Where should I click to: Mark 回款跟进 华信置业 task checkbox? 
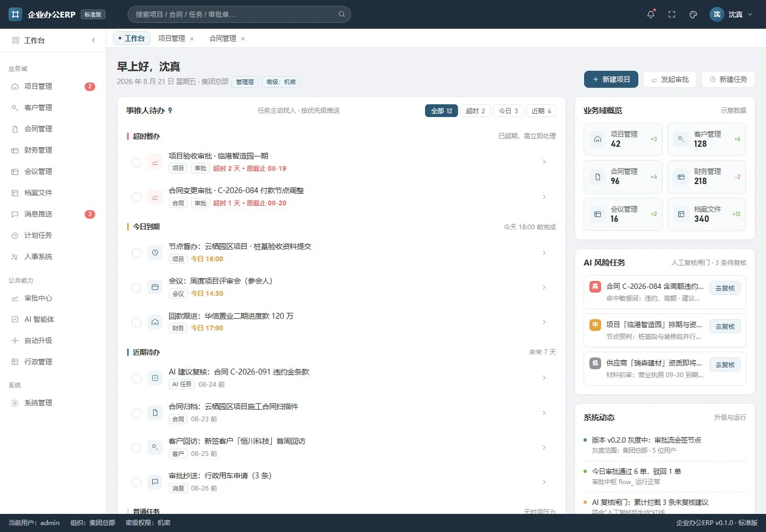tap(137, 322)
